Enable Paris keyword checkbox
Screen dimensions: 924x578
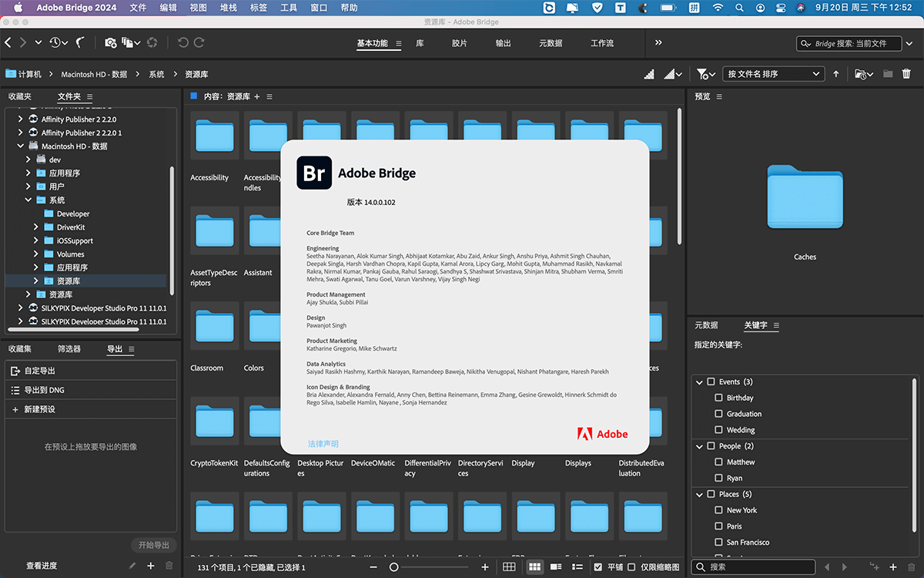click(x=719, y=526)
